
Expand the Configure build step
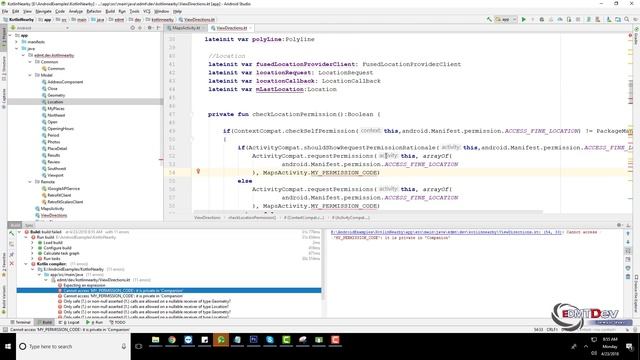tap(33, 248)
